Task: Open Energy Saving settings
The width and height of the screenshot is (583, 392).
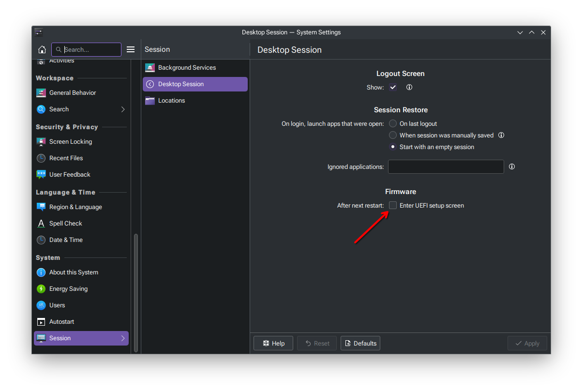Action: coord(68,289)
